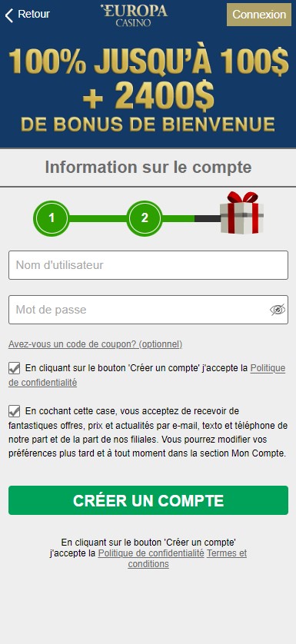Screen dimensions: 296x644
Task: Open the Termes et conditions link
Action: pos(188,559)
